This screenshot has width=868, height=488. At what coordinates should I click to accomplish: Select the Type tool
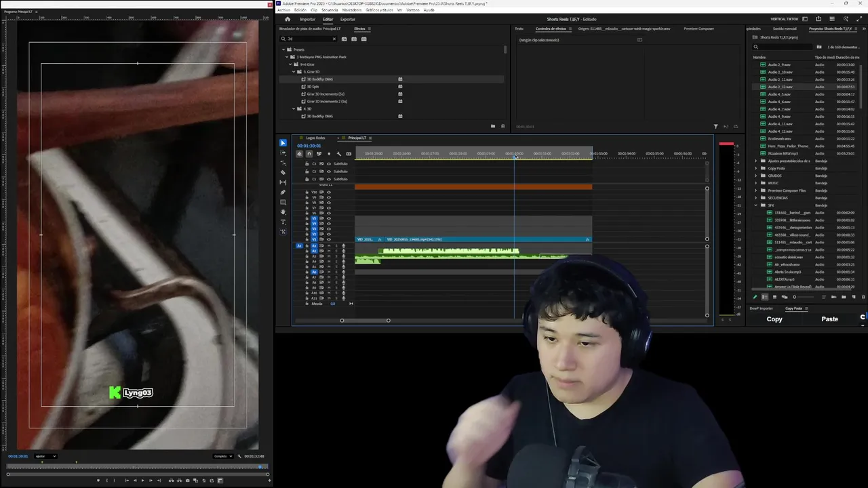[x=283, y=222]
